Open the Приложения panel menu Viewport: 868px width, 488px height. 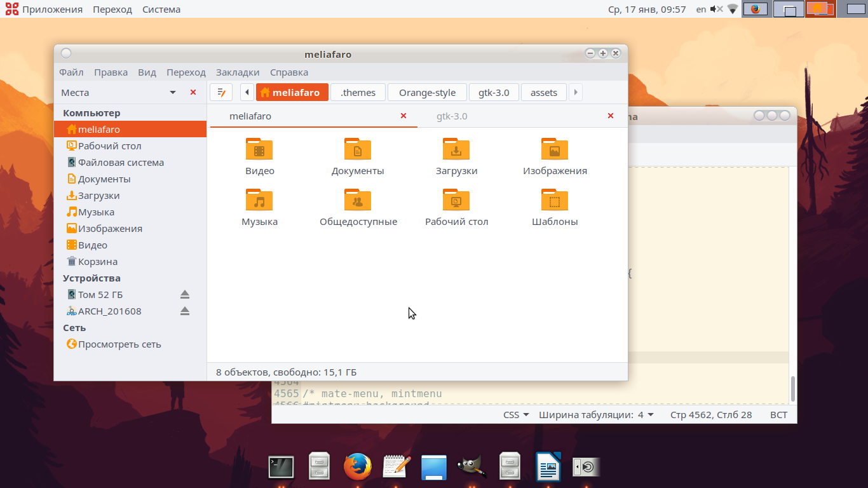tap(44, 9)
